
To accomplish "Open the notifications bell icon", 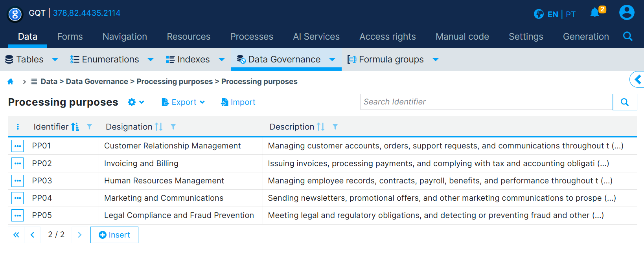I will click(595, 13).
